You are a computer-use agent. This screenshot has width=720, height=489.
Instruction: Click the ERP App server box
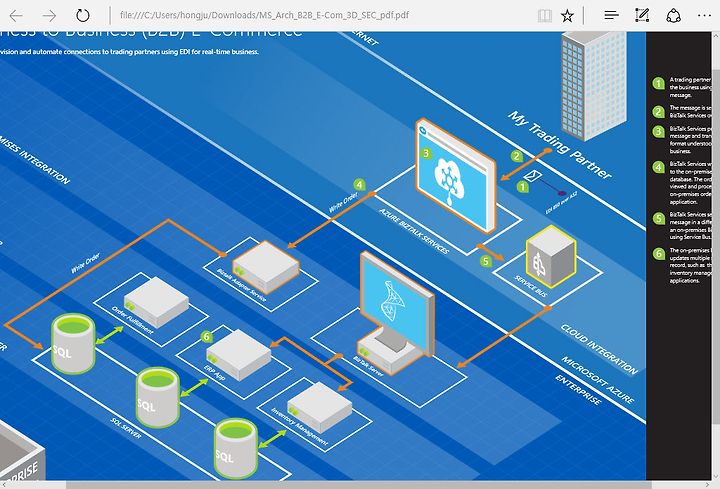(x=239, y=354)
